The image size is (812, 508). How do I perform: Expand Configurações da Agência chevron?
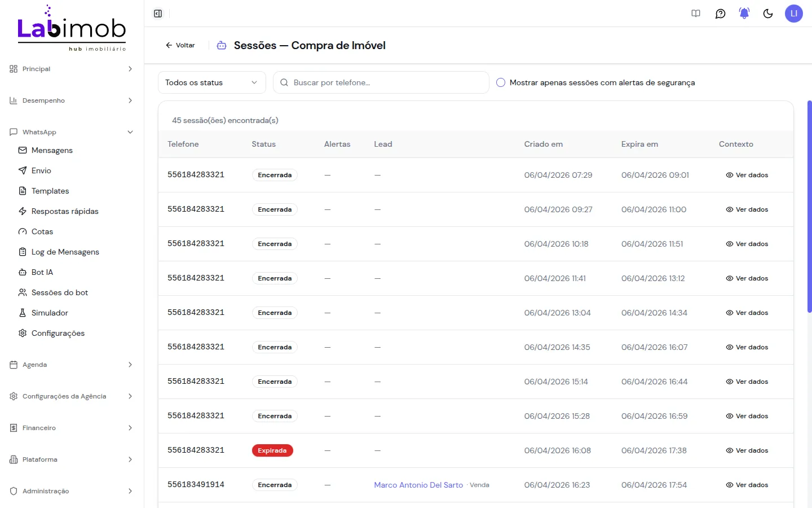[x=130, y=396]
